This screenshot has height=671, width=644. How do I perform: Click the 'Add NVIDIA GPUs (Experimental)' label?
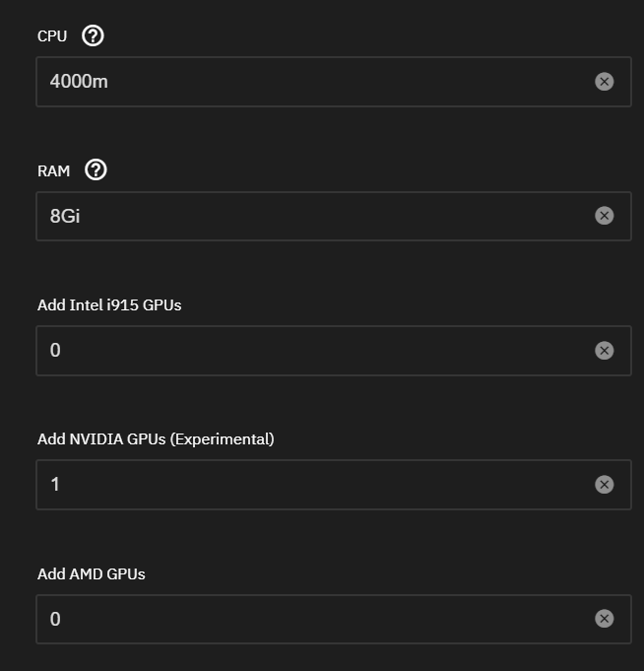point(156,439)
